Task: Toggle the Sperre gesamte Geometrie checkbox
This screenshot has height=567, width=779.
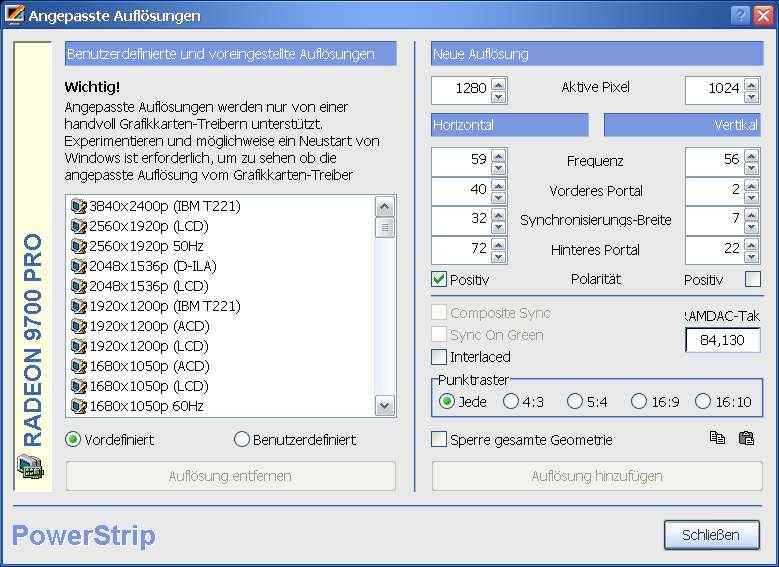Action: 439,439
